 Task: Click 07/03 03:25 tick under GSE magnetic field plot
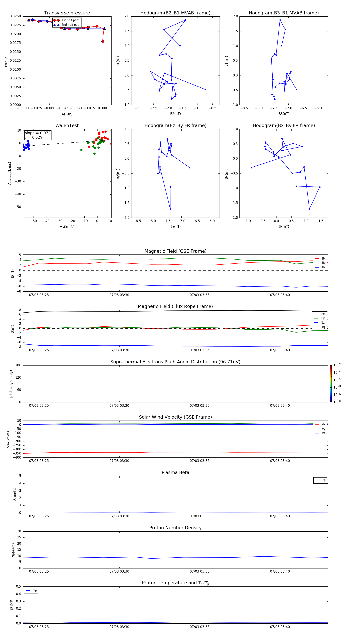tap(39, 295)
